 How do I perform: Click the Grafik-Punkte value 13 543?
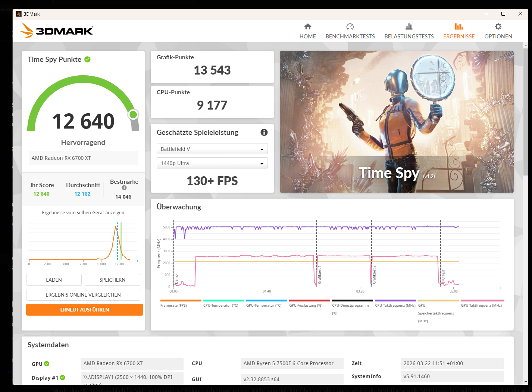pyautogui.click(x=212, y=70)
